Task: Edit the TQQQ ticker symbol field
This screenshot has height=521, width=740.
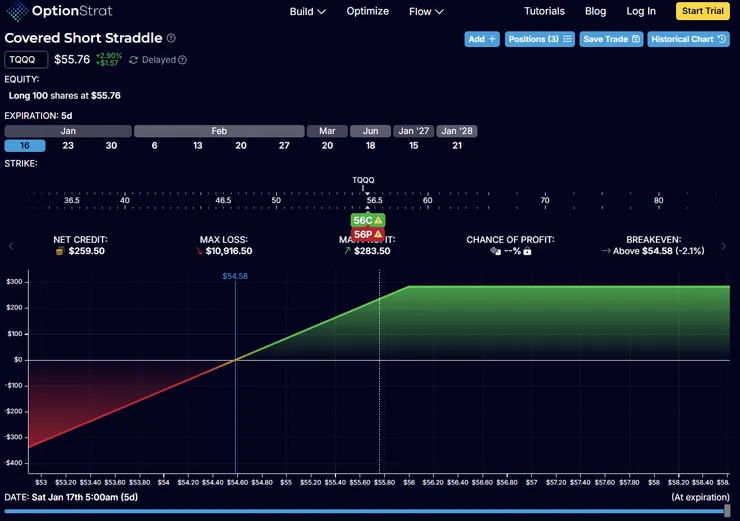Action: point(26,60)
